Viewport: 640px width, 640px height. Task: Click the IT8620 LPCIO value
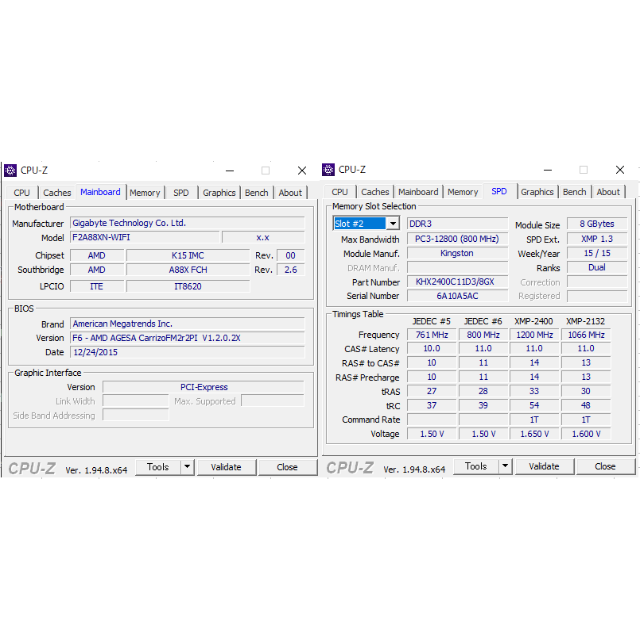(x=188, y=287)
